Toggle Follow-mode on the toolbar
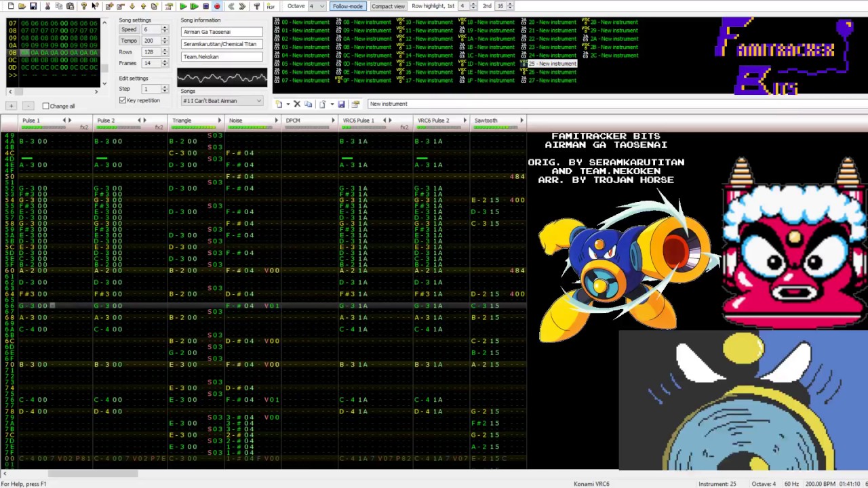 point(347,6)
